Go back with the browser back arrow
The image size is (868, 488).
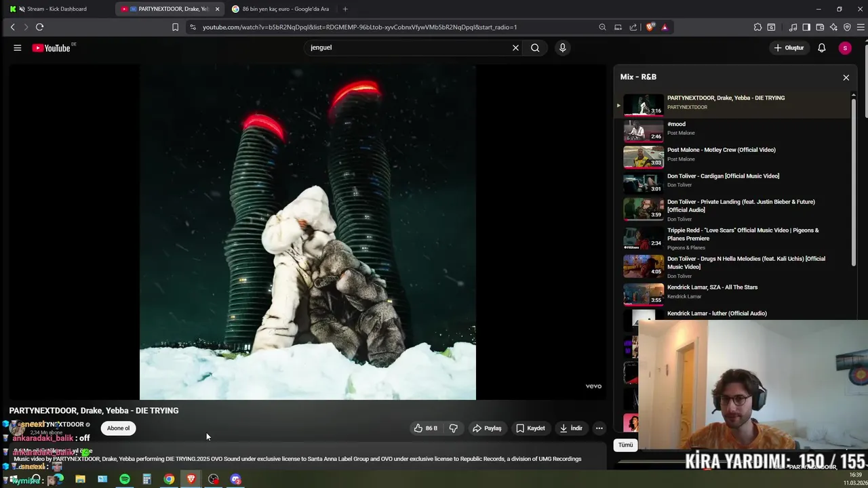click(12, 27)
